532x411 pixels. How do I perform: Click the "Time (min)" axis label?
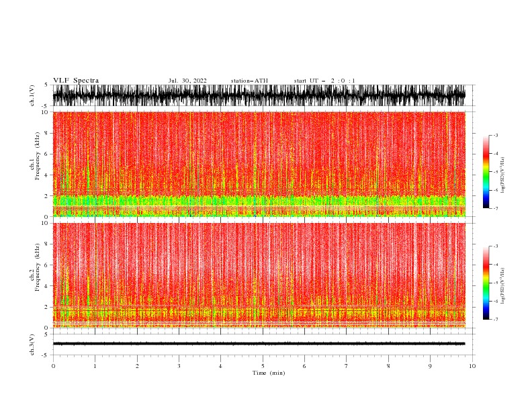click(x=269, y=373)
